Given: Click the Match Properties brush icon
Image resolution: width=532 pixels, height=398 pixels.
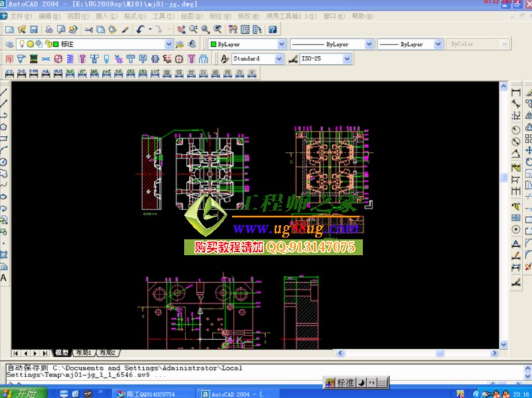Looking at the screenshot, I should (x=125, y=30).
